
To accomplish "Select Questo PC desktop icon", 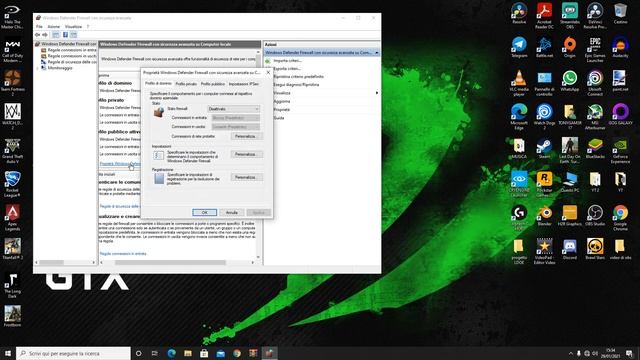I will click(x=570, y=182).
